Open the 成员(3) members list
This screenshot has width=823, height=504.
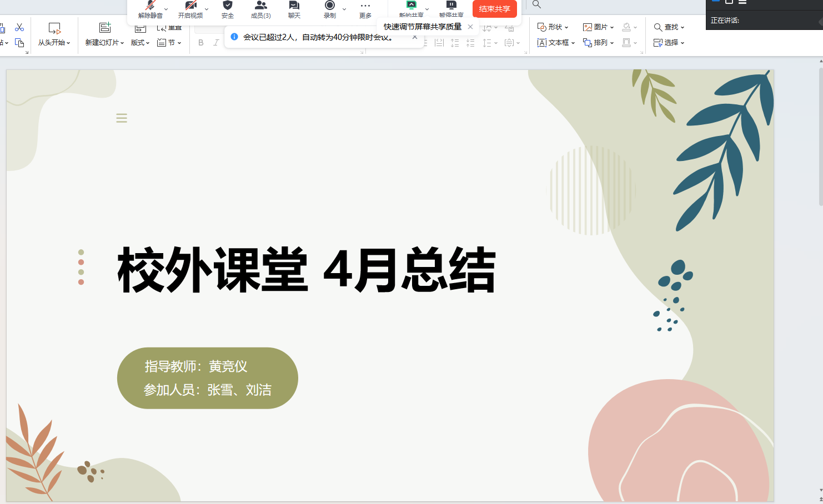pos(260,9)
